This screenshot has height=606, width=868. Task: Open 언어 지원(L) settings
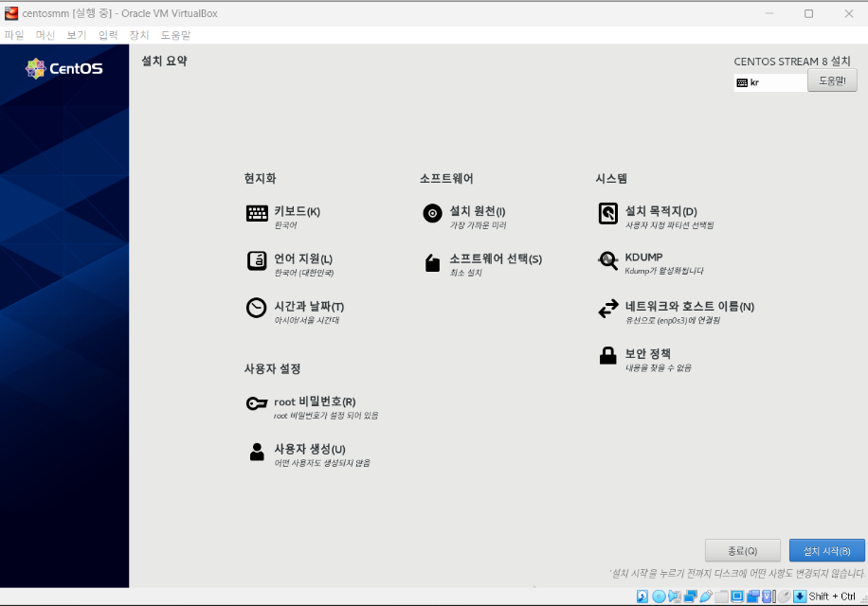pos(303,258)
